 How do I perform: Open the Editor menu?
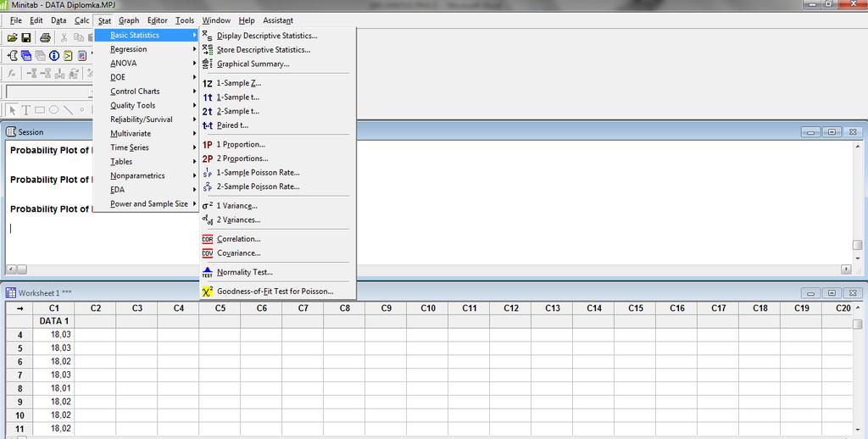[x=157, y=20]
